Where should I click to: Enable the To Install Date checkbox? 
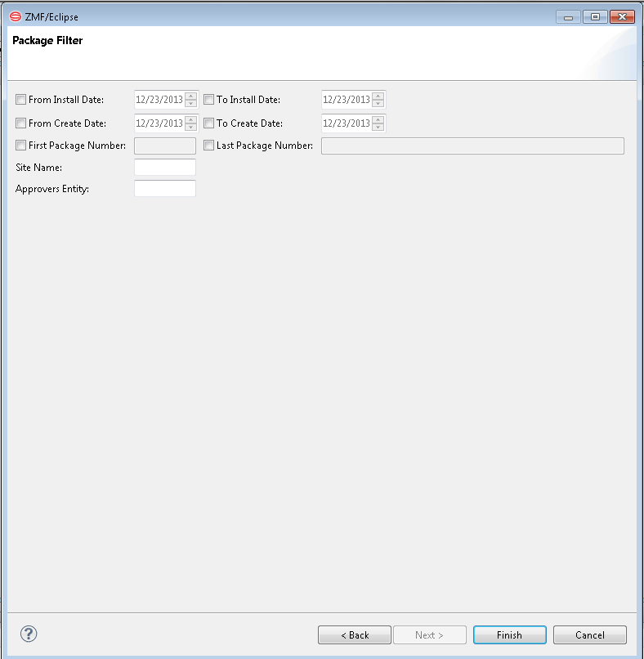[x=208, y=100]
